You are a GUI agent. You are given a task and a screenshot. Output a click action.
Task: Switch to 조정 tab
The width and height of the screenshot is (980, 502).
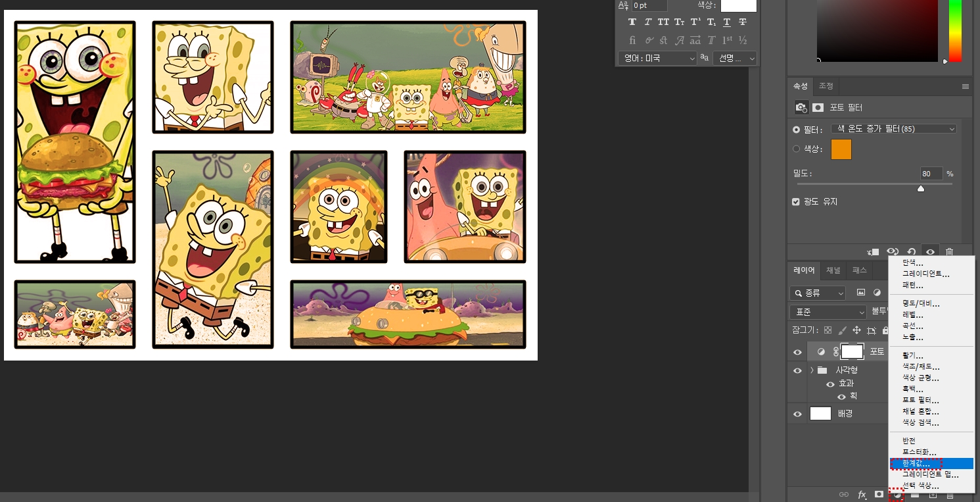point(826,86)
